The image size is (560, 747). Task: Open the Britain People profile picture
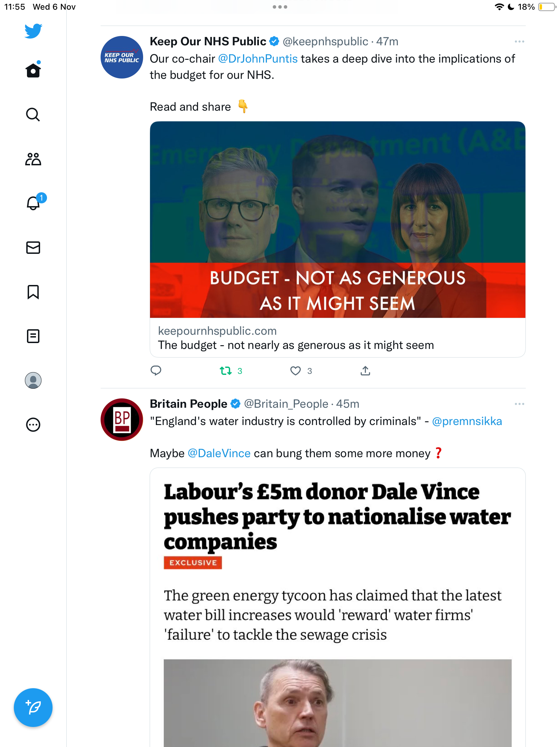(122, 419)
